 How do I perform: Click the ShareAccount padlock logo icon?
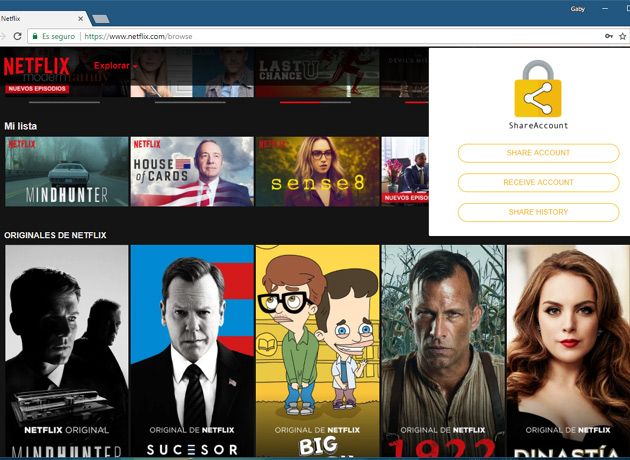[538, 89]
